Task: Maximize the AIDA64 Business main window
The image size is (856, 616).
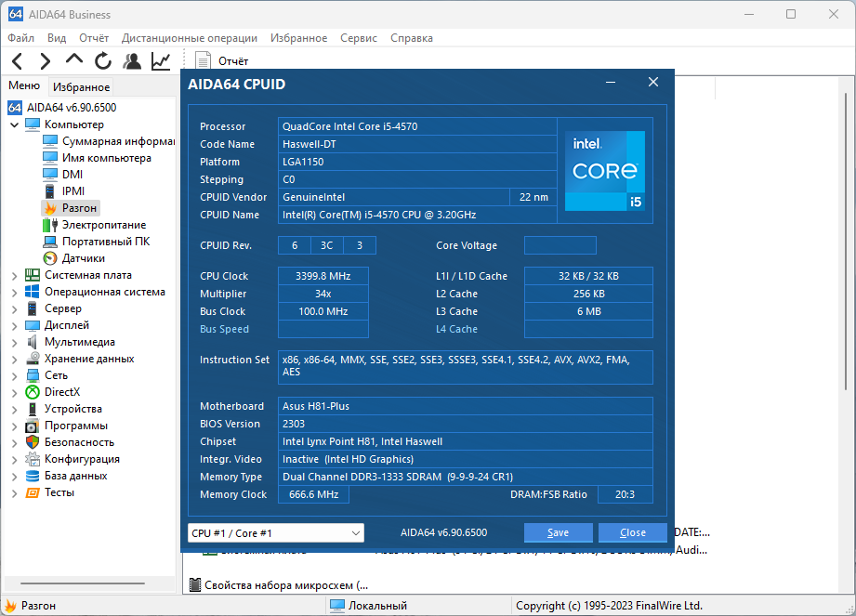Action: coord(791,14)
